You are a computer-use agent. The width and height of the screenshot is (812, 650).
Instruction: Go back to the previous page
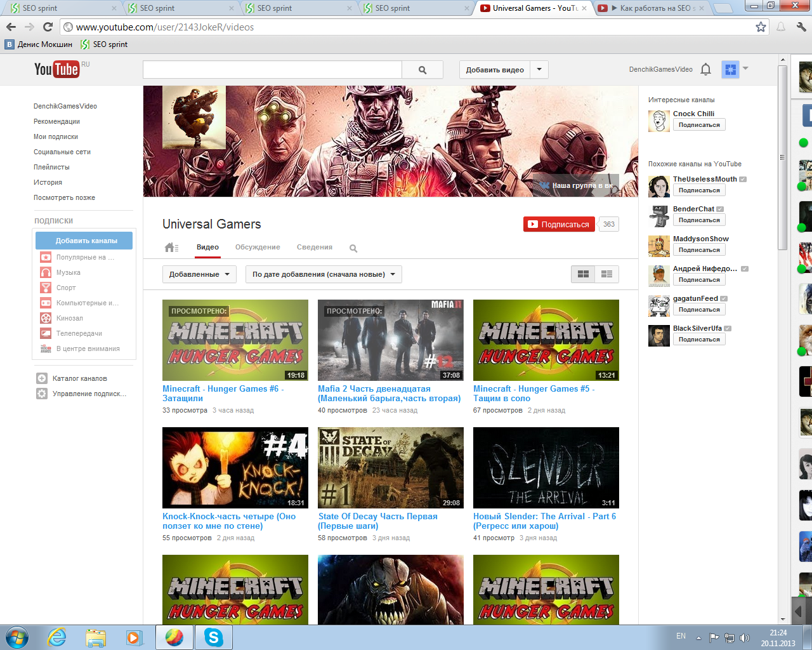coord(11,27)
